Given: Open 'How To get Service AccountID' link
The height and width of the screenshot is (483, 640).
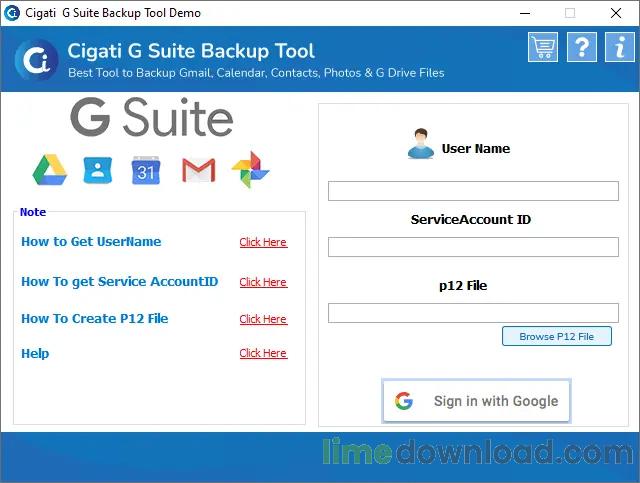Looking at the screenshot, I should click(x=263, y=283).
